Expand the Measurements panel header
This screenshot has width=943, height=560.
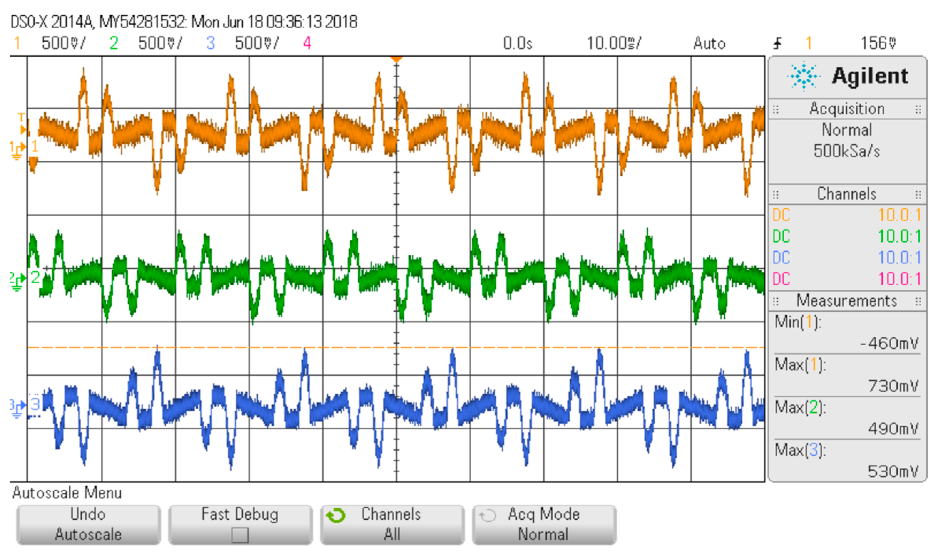tap(847, 301)
